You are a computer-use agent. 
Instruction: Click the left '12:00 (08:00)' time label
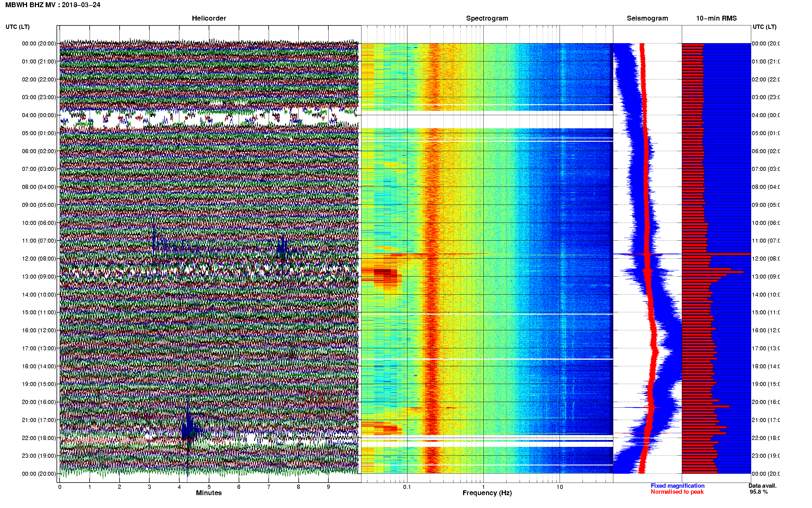pos(39,258)
